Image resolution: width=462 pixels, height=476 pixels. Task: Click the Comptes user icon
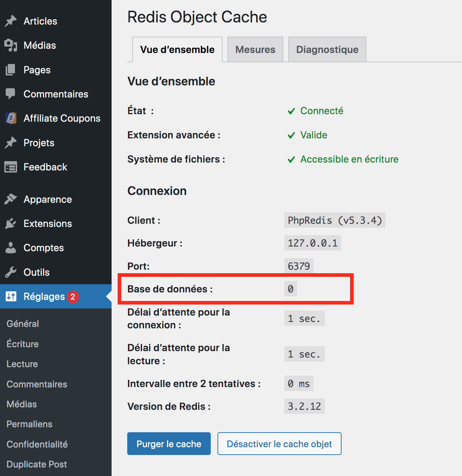point(11,248)
